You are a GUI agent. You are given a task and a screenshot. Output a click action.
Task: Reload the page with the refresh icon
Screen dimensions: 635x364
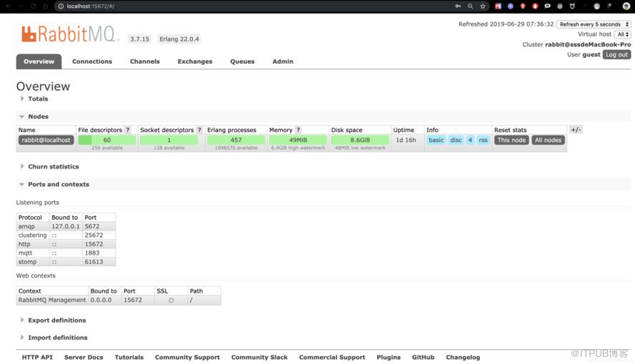pyautogui.click(x=33, y=6)
